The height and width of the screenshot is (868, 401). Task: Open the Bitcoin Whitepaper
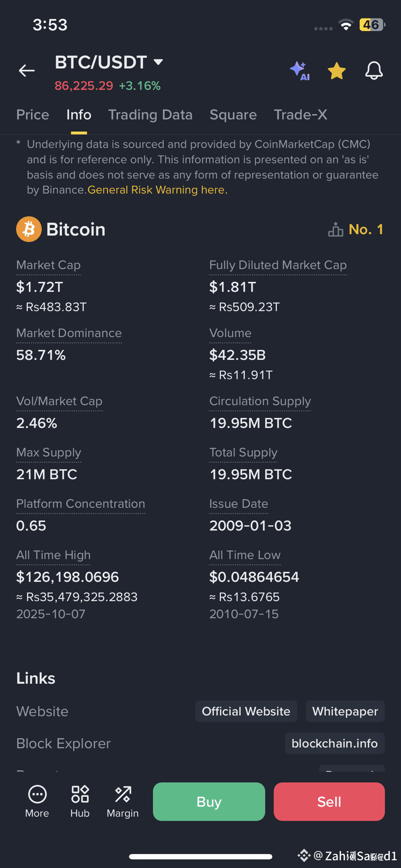345,711
